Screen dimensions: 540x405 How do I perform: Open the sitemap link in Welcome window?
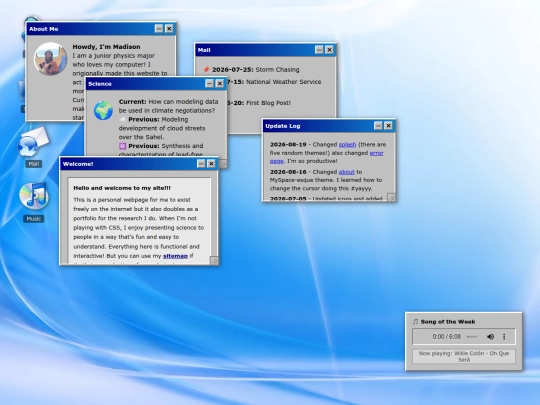click(x=175, y=256)
